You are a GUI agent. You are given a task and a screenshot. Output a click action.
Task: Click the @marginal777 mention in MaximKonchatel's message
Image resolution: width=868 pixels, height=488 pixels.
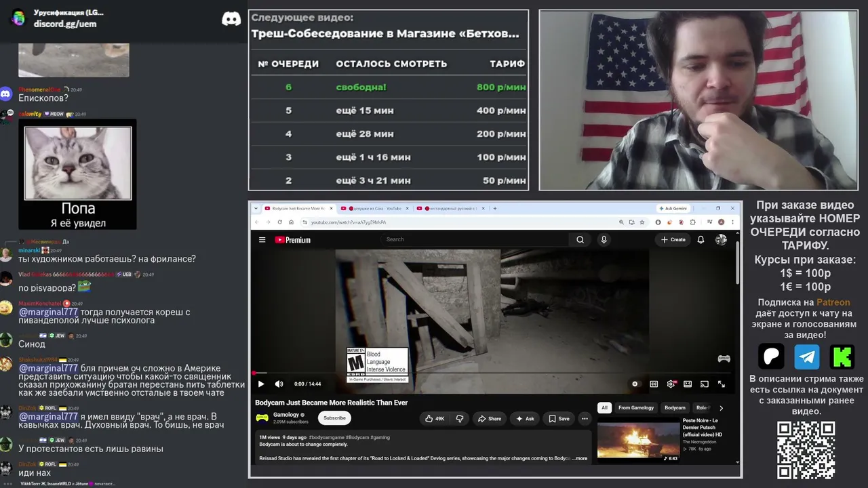(48, 312)
